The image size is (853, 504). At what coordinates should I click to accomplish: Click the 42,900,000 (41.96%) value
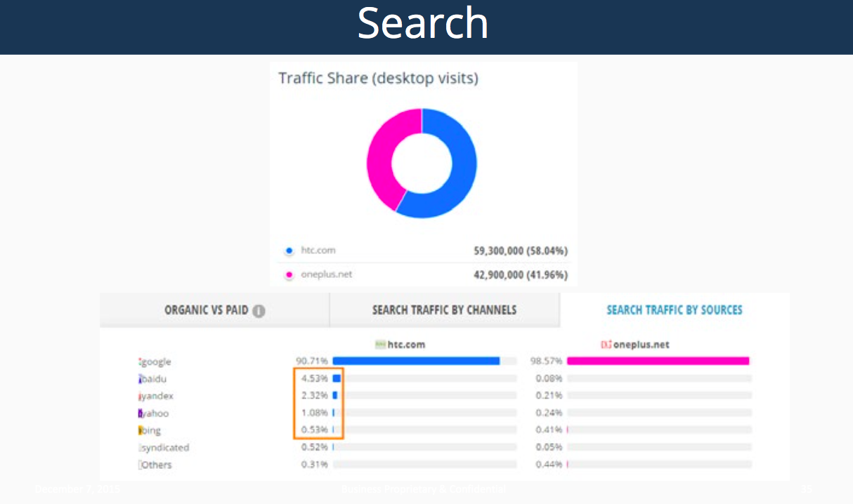coord(521,275)
